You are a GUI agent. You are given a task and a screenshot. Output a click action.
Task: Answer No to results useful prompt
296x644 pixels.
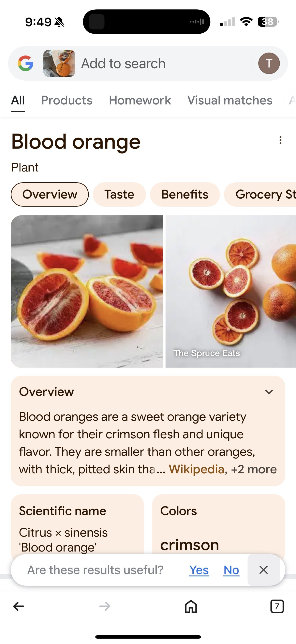point(231,570)
